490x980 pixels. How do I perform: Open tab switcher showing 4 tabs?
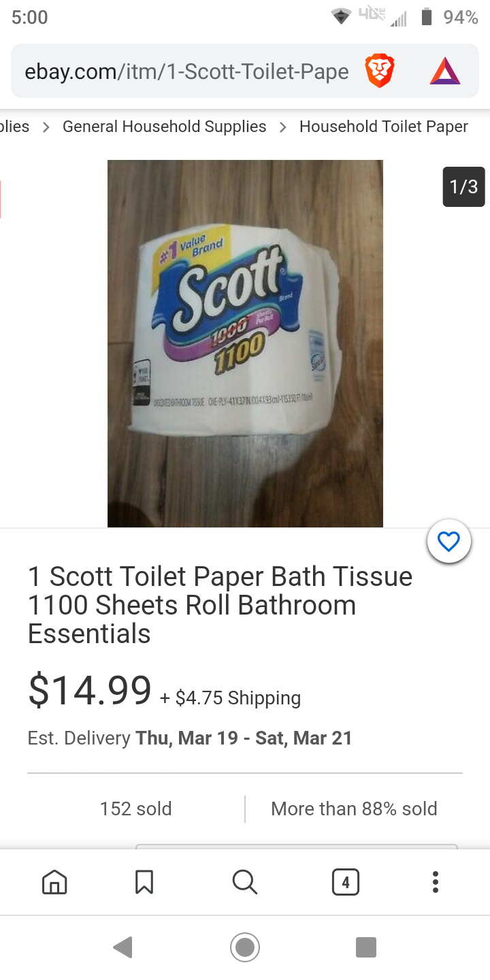pyautogui.click(x=346, y=882)
